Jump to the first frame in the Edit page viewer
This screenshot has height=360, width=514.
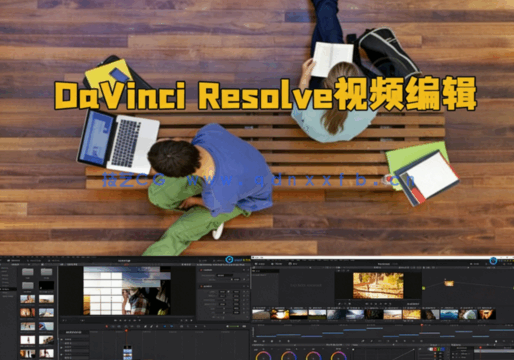click(x=115, y=320)
